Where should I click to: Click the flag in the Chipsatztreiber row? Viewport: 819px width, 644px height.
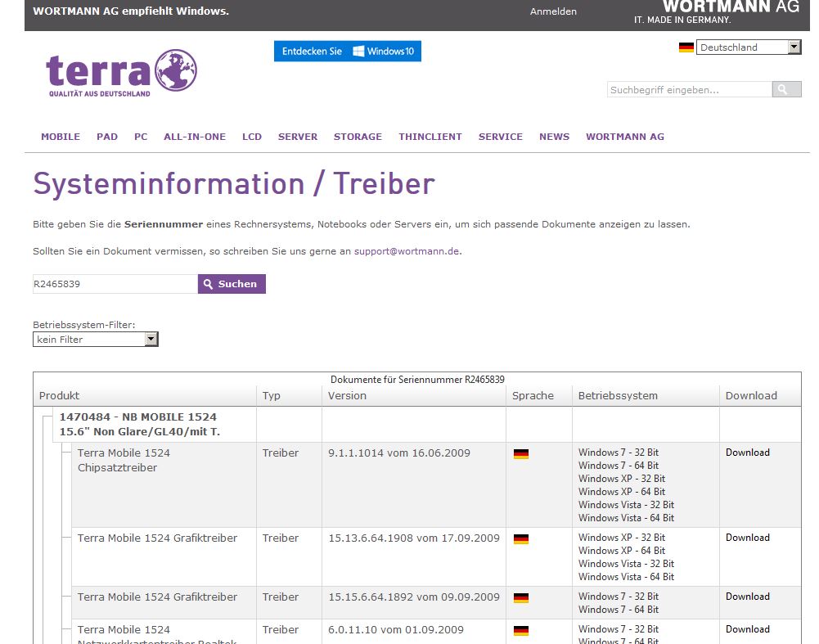520,454
